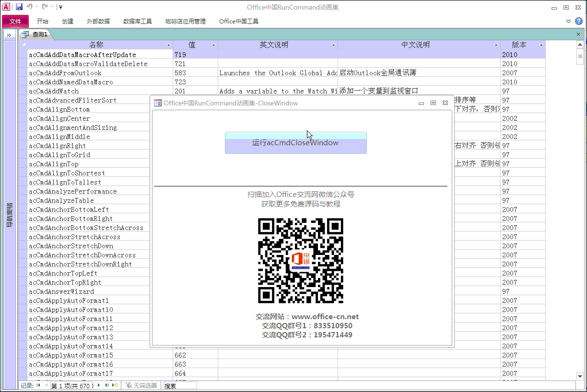Select the acCmdAddWatch cell
The image size is (587, 392).
coord(100,91)
